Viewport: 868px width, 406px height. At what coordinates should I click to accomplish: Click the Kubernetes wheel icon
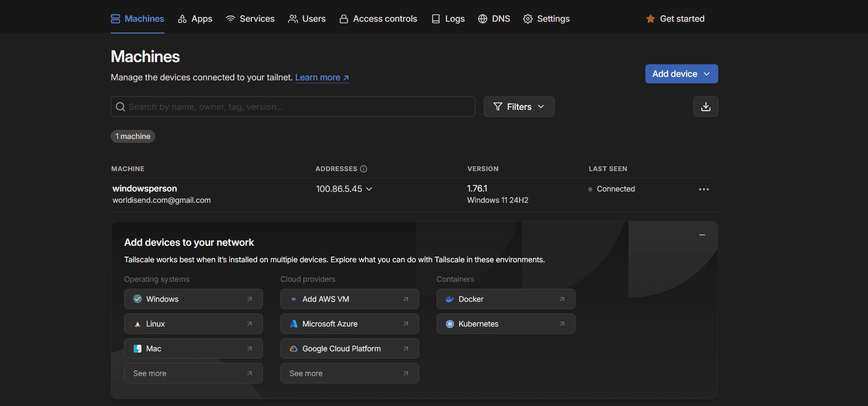click(450, 324)
